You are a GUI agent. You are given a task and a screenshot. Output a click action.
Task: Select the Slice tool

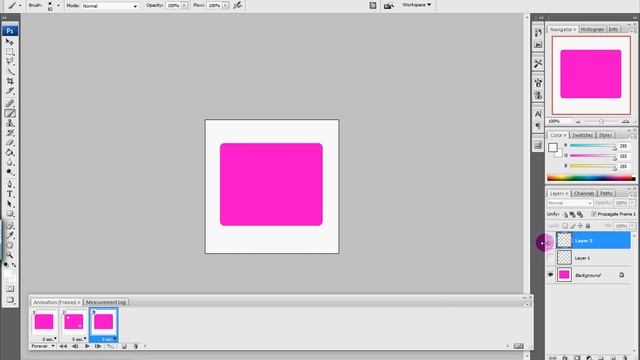tap(10, 91)
